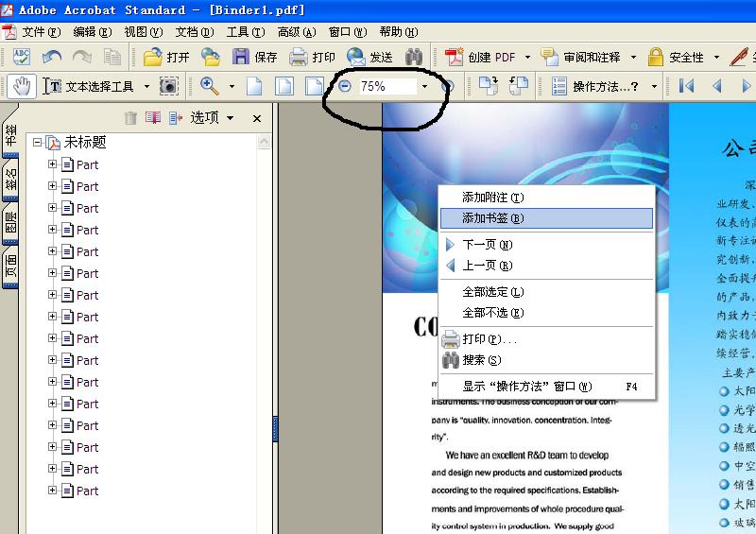Viewport: 756px width, 534px height.
Task: Click the zoom out minus button
Action: tap(345, 86)
